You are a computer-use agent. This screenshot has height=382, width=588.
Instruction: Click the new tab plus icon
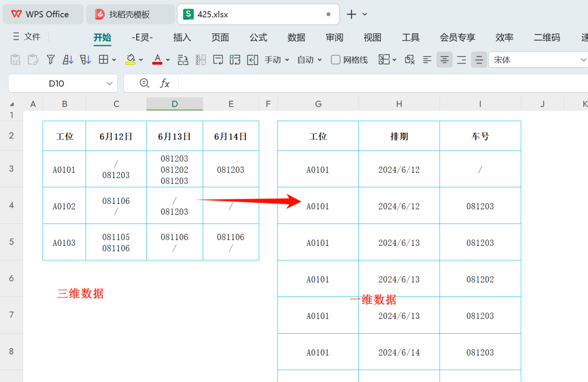(x=351, y=14)
